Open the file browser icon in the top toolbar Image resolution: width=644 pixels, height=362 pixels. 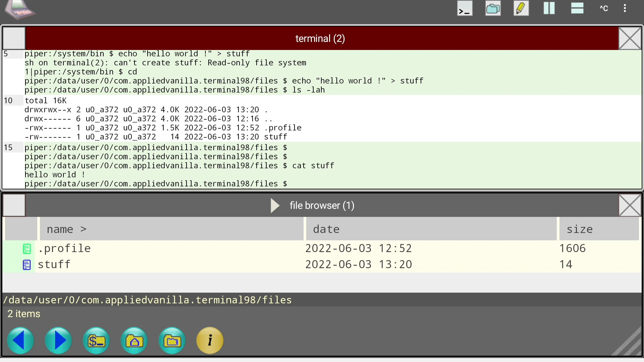(493, 8)
